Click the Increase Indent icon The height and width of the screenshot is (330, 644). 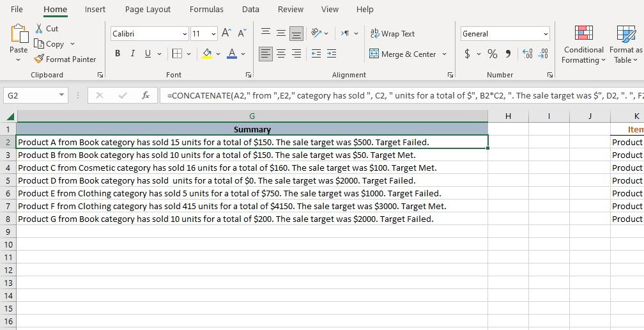(332, 54)
